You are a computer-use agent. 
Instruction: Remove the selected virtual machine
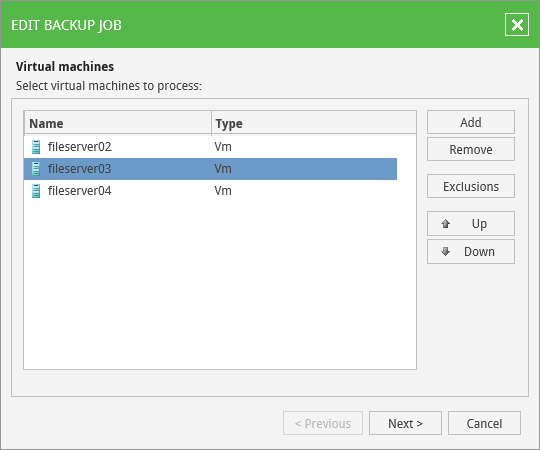[x=471, y=149]
